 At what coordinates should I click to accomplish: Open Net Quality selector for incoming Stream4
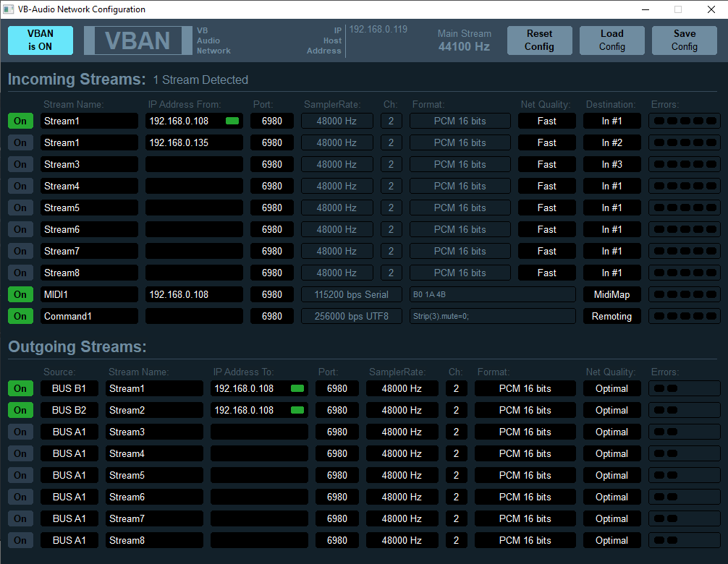coord(547,186)
